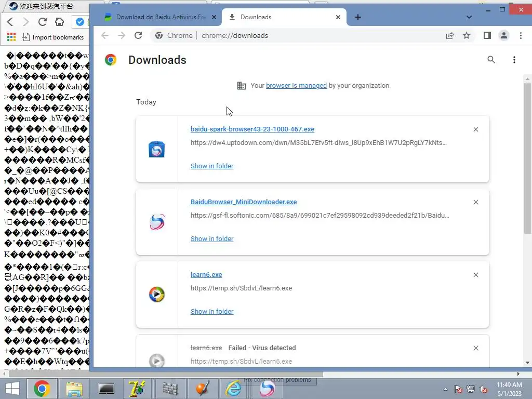Open apps grid in background bookmarks bar
Image resolution: width=532 pixels, height=399 pixels.
(11, 37)
